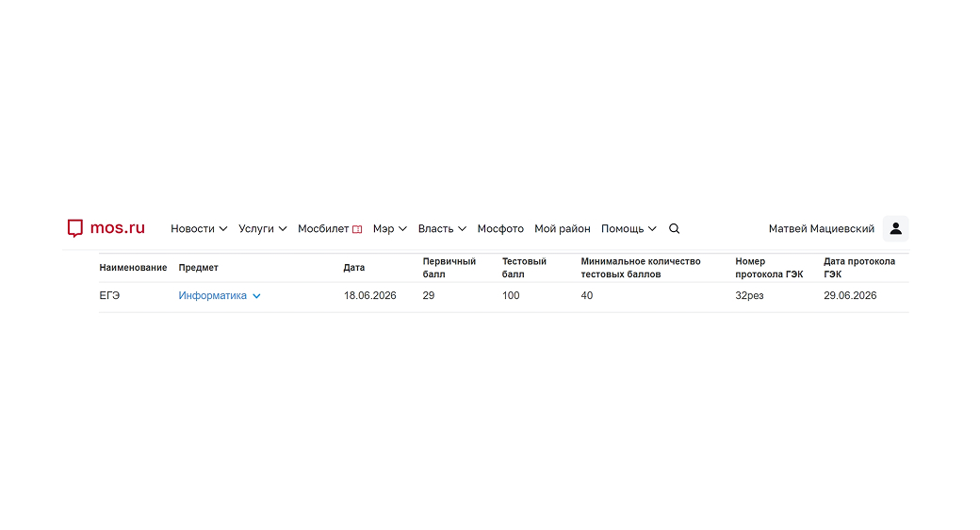Expand the Новости dropdown menu
This screenshot has width=980, height=530.
[x=199, y=229]
